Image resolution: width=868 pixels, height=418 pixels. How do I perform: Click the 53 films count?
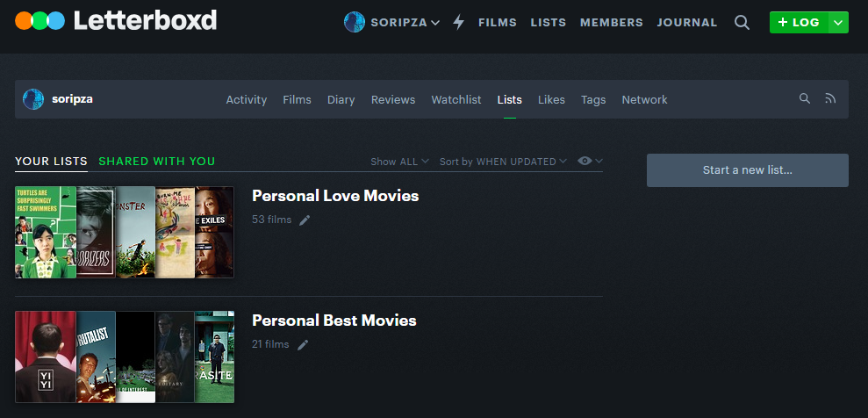click(x=271, y=220)
